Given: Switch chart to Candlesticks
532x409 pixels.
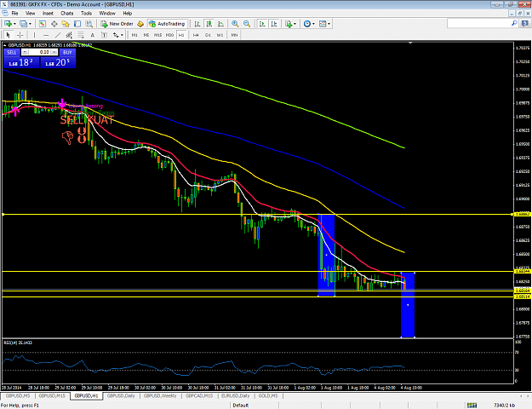Looking at the screenshot, I should [209, 24].
